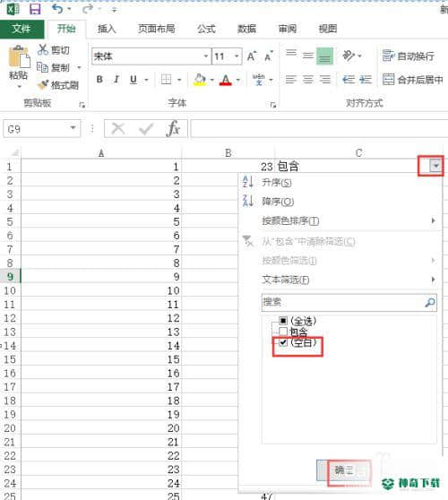Viewport: 448px width, 500px height.
Task: Click the fx insert function icon
Action: (173, 128)
